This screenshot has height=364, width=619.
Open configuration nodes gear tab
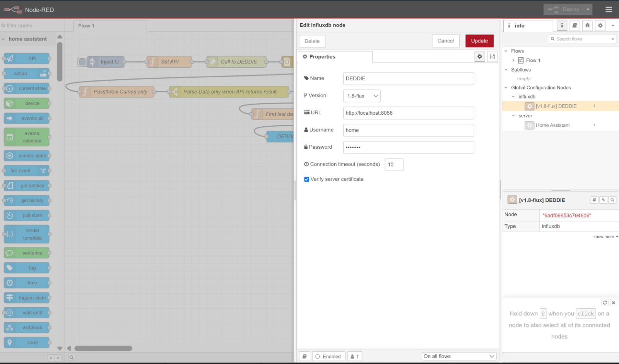tap(600, 26)
